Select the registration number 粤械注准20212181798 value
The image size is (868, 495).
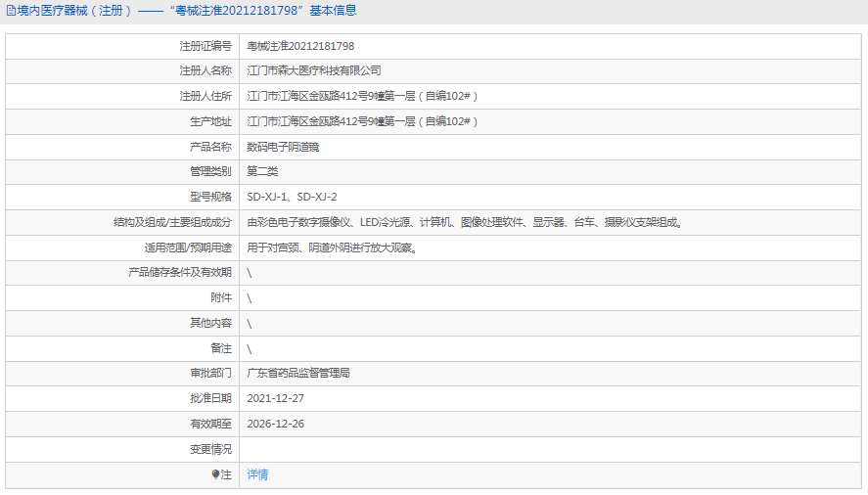(300, 46)
